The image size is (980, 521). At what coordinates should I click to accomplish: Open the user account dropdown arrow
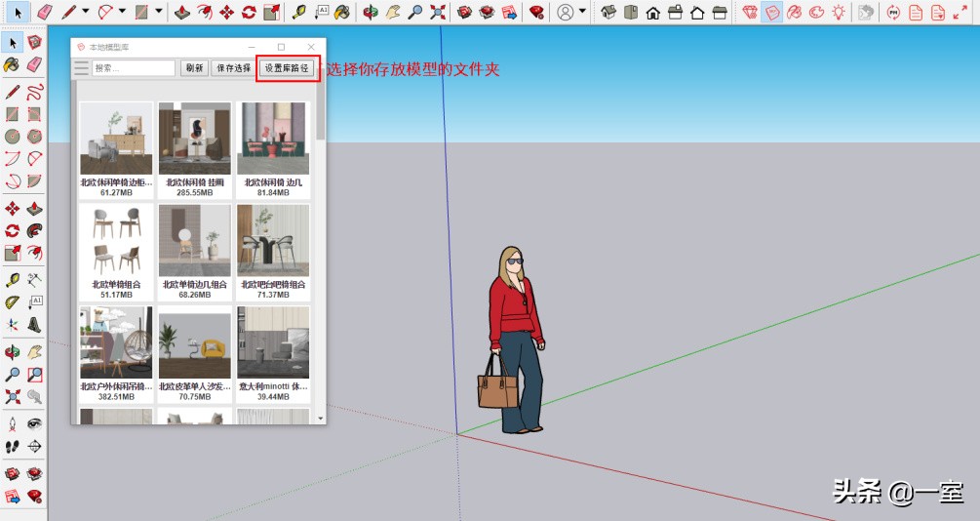pos(583,13)
